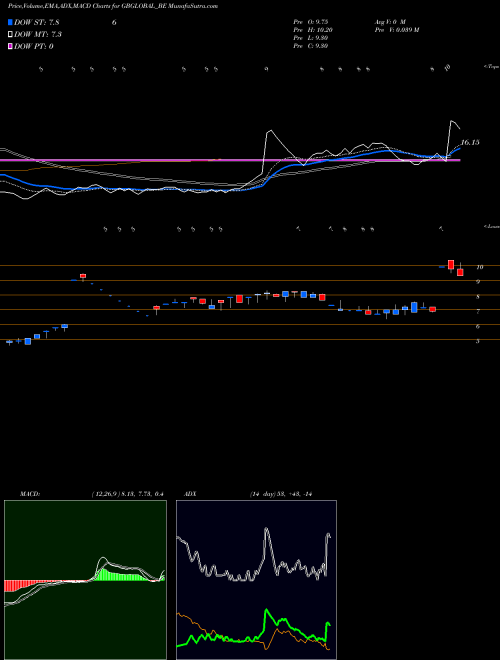Click the 'Pre L: 9.30' value
The height and width of the screenshot is (660, 500).
click(311, 38)
